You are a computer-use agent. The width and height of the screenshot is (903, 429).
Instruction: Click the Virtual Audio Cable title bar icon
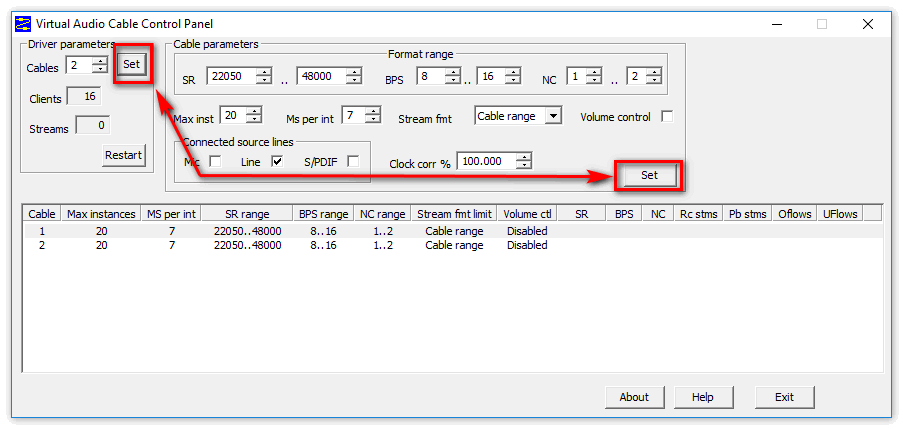(x=22, y=24)
